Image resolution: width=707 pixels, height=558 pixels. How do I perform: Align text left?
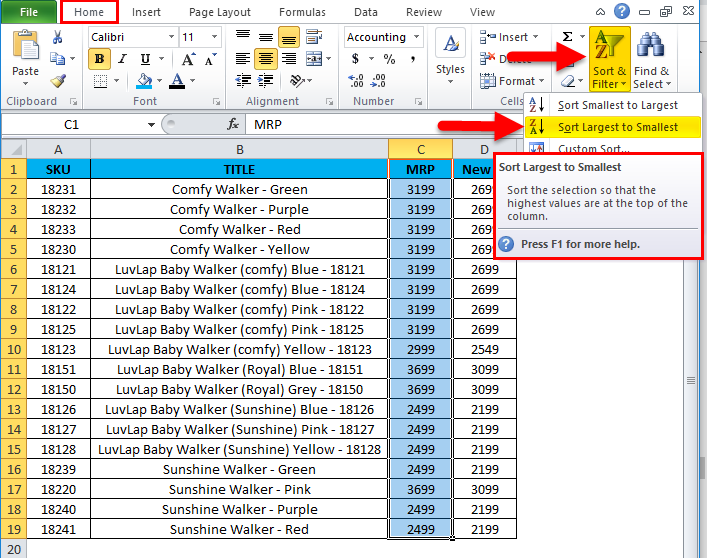[243, 59]
